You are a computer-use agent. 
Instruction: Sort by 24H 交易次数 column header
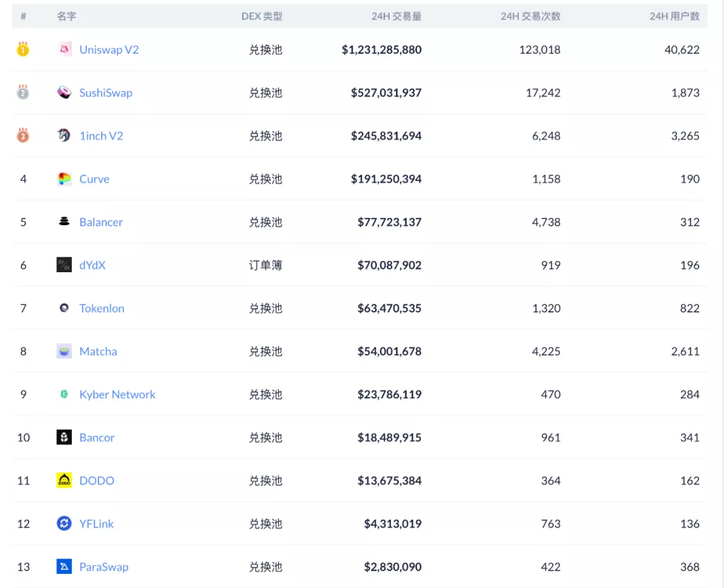click(530, 16)
